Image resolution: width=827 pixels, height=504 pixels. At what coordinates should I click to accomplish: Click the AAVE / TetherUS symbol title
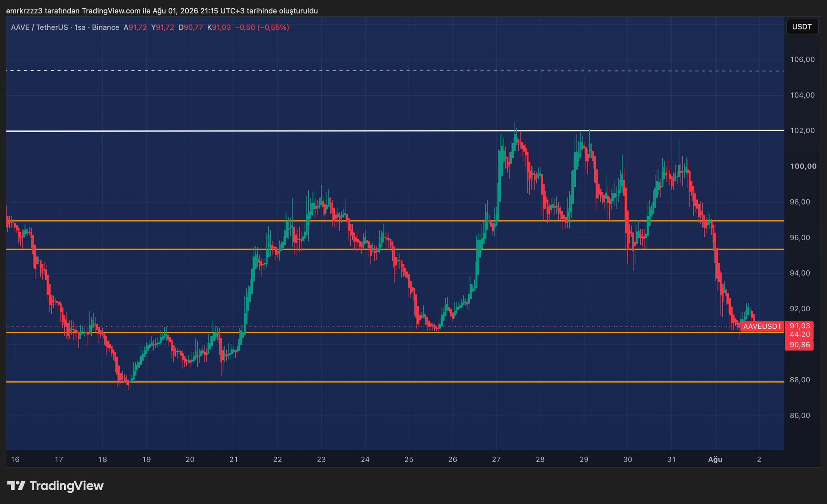(40, 27)
